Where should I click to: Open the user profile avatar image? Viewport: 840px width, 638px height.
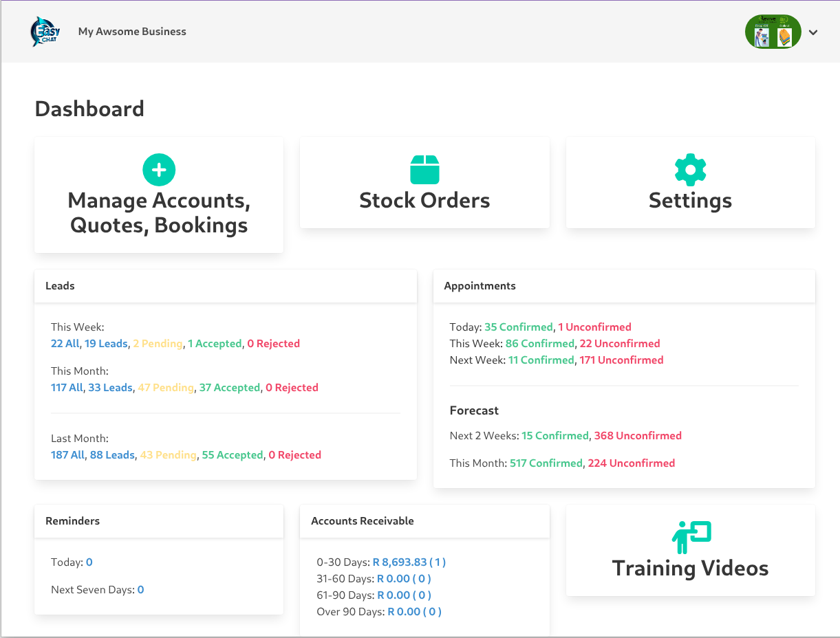[x=773, y=32]
